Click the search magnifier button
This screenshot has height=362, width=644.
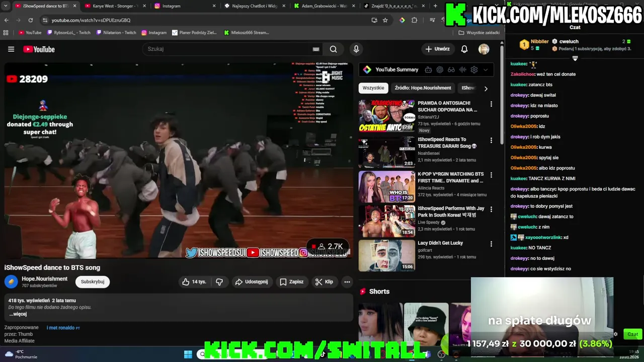coord(333,49)
